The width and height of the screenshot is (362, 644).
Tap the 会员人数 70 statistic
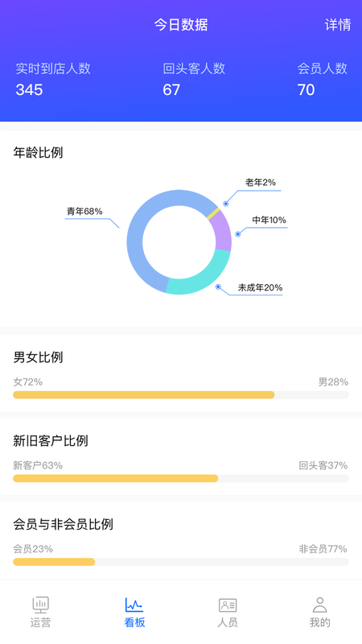point(323,79)
